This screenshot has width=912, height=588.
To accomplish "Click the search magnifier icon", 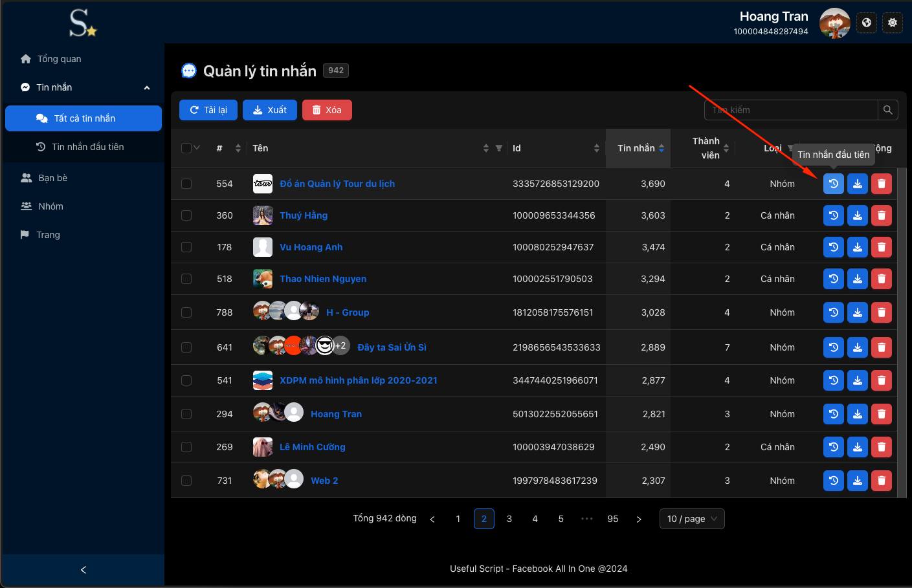I will click(888, 110).
